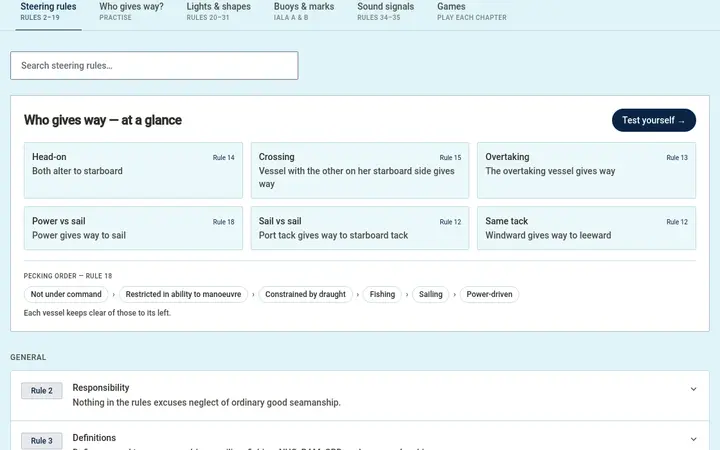The height and width of the screenshot is (450, 720).
Task: Open the Lights & shapes tab
Action: tap(219, 11)
